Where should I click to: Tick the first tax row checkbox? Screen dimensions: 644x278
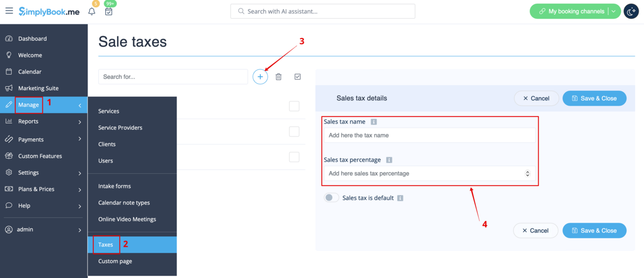click(294, 106)
